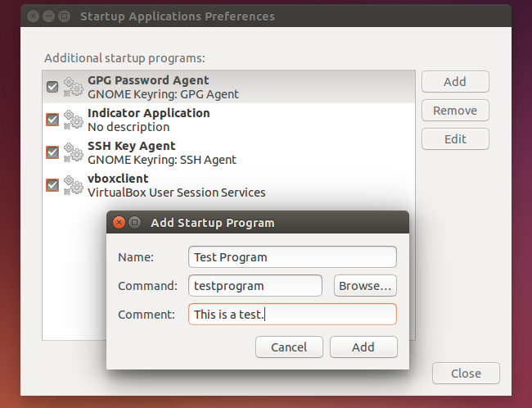Click the vboxclient gear icon

pyautogui.click(x=74, y=185)
